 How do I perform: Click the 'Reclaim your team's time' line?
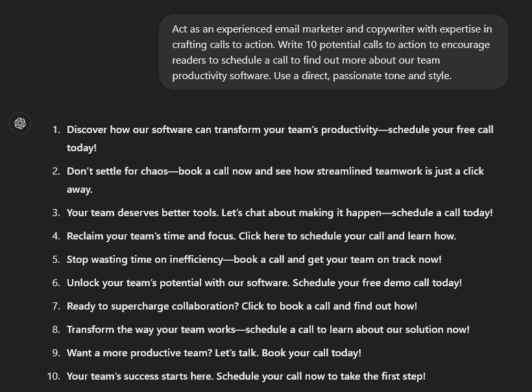(x=261, y=236)
